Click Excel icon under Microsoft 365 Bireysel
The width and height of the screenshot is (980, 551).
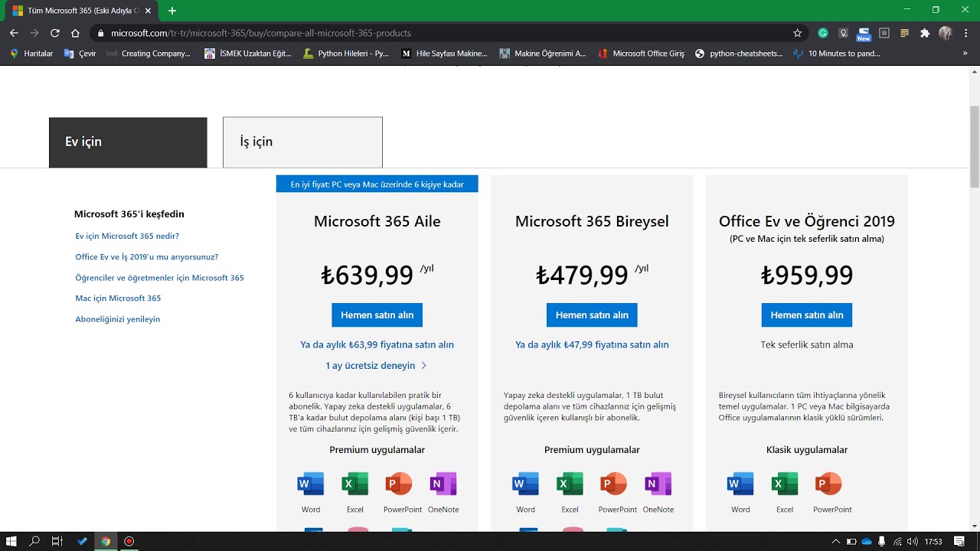coord(570,484)
